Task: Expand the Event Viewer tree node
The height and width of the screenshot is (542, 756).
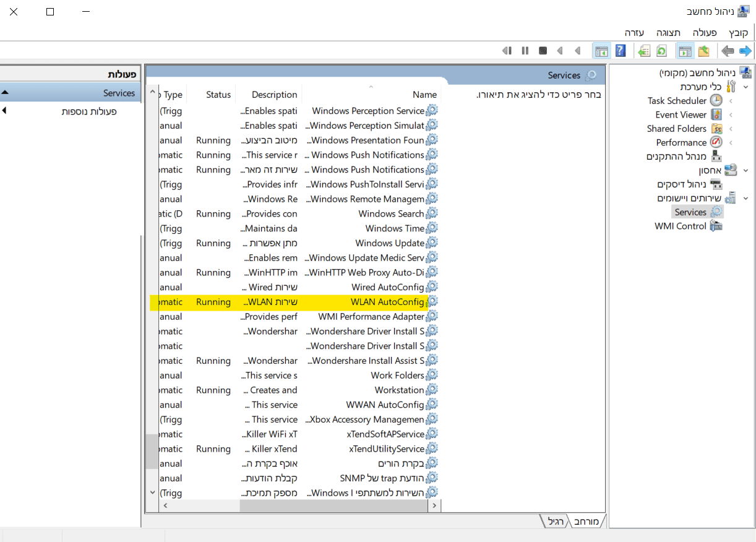Action: (731, 115)
